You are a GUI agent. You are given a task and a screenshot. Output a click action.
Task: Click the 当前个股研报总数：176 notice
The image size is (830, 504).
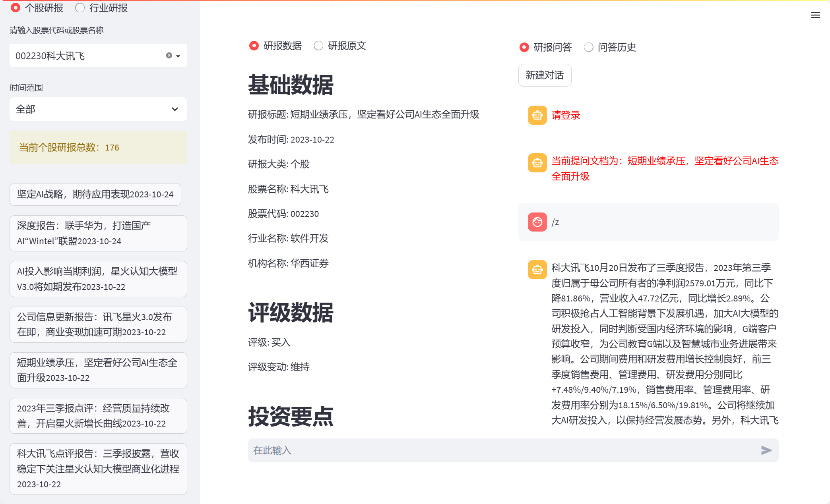click(x=98, y=147)
